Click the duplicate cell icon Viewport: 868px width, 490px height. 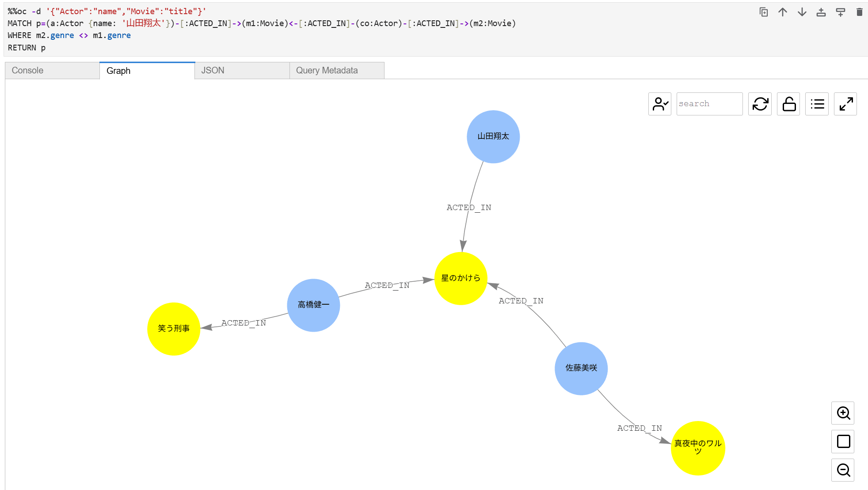coord(763,12)
